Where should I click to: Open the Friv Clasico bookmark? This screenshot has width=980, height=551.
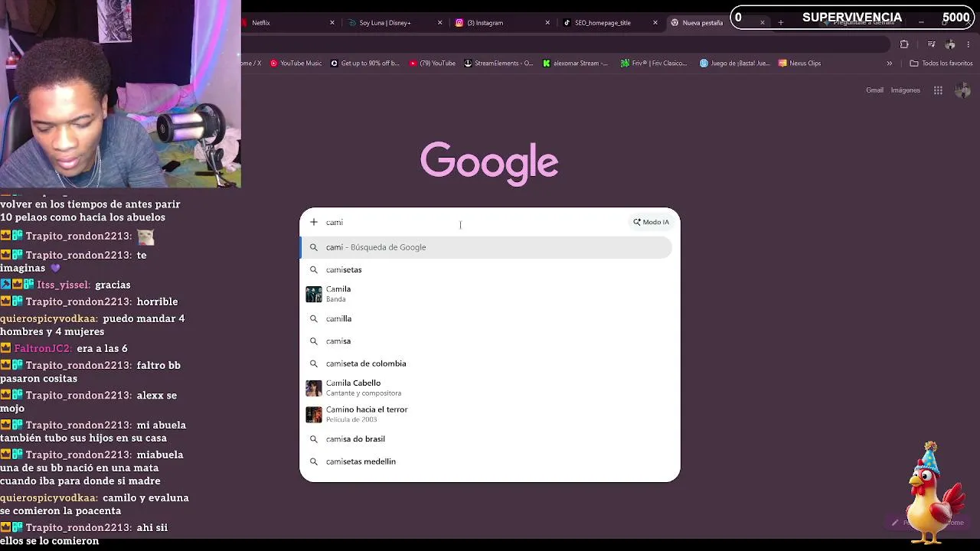[654, 64]
